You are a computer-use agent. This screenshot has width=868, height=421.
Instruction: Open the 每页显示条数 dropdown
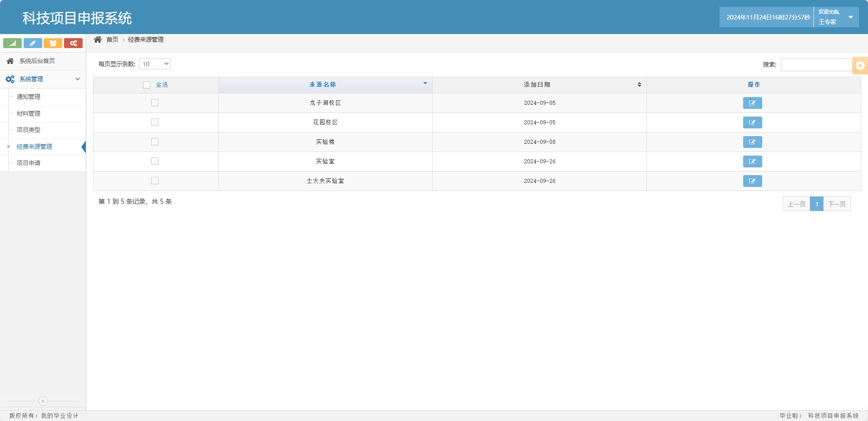click(155, 64)
